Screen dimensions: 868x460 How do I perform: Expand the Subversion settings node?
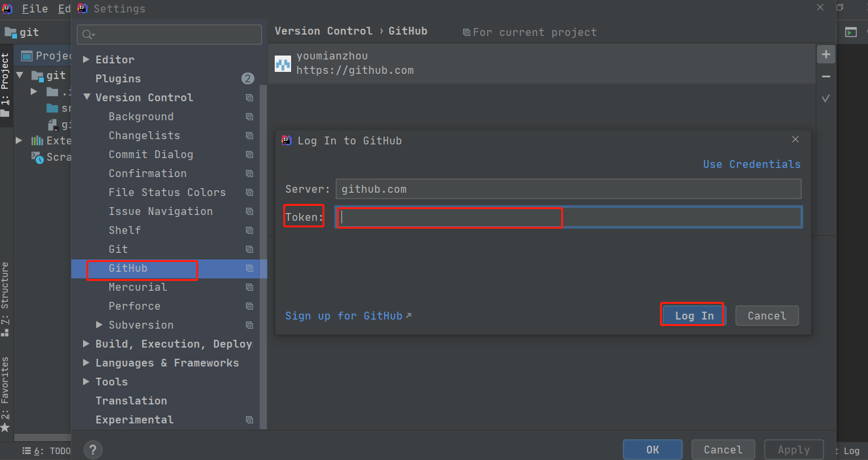click(x=99, y=325)
